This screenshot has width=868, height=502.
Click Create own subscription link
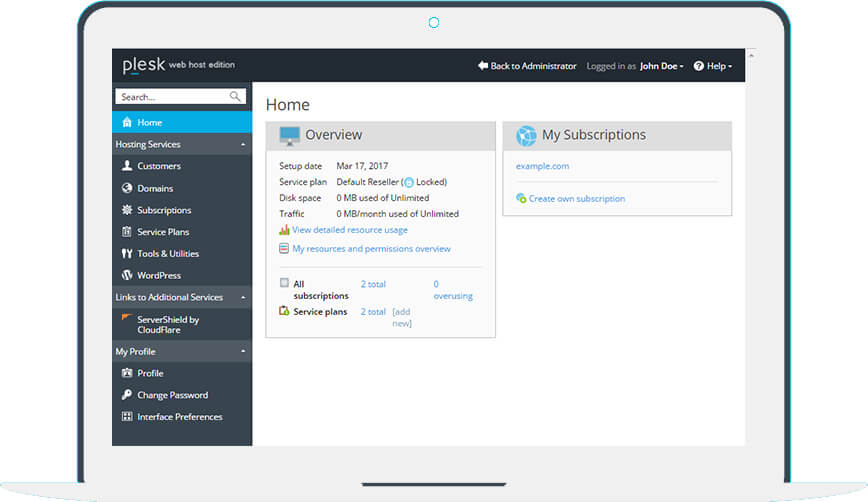click(x=576, y=199)
